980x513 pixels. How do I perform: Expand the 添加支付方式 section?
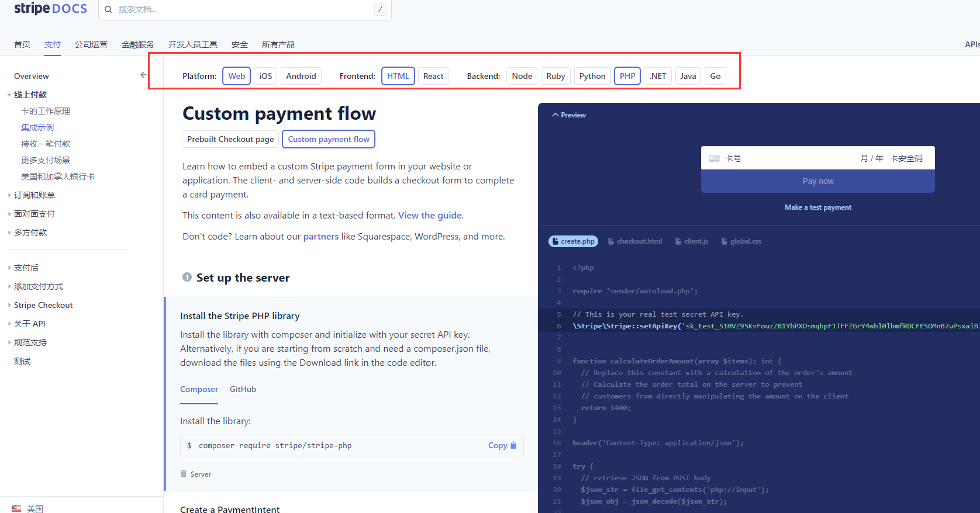(39, 286)
